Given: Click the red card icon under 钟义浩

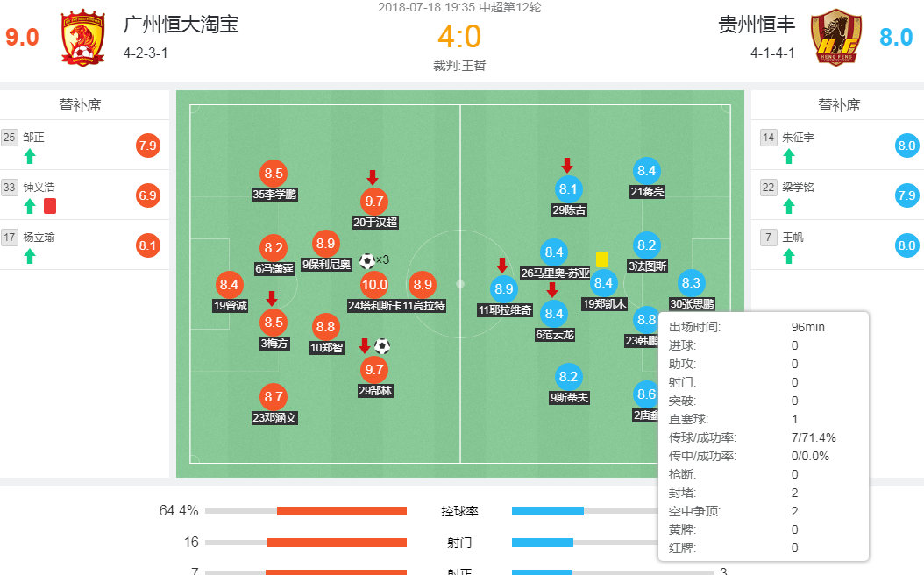Looking at the screenshot, I should 50,204.
